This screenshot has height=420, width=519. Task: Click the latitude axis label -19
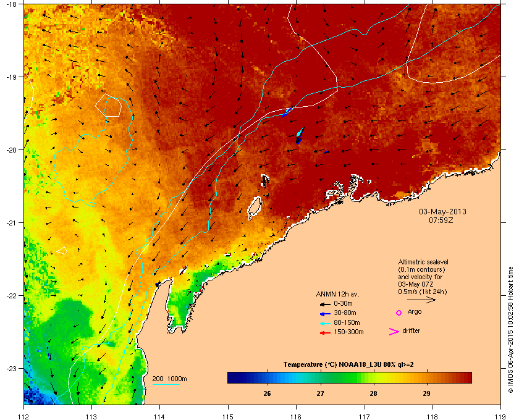[x=11, y=77]
